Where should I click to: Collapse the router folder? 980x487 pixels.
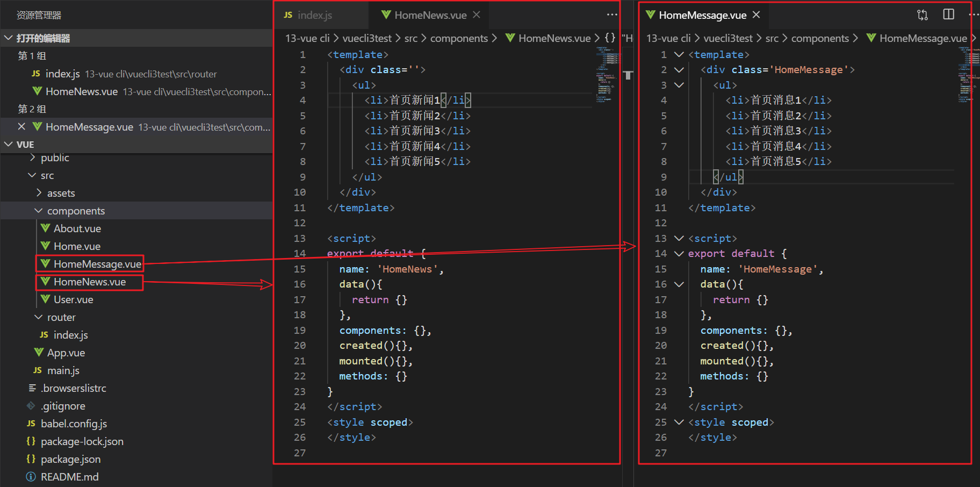coord(39,317)
